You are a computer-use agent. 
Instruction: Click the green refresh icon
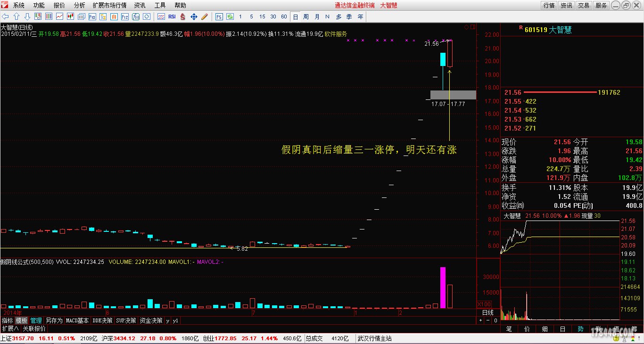pos(230,16)
